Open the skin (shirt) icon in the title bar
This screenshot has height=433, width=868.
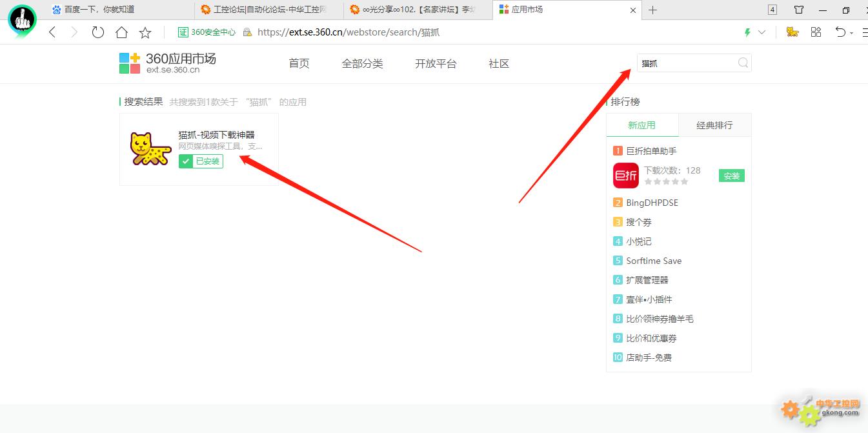(799, 10)
